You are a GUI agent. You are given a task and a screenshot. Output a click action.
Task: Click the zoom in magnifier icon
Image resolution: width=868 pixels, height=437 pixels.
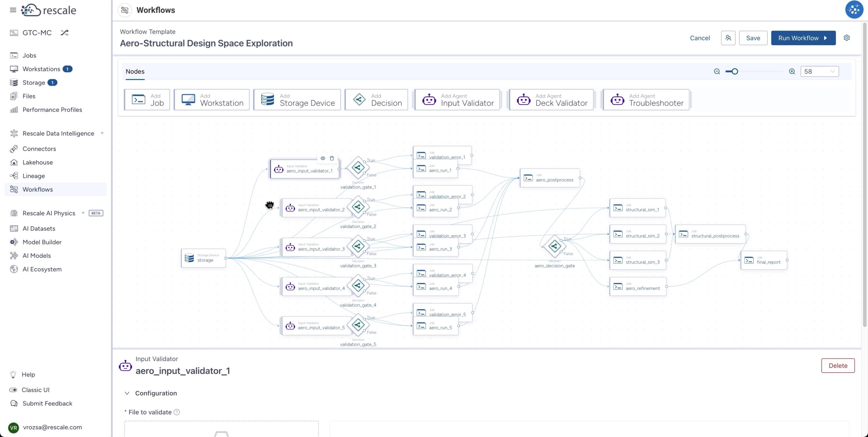coord(792,72)
